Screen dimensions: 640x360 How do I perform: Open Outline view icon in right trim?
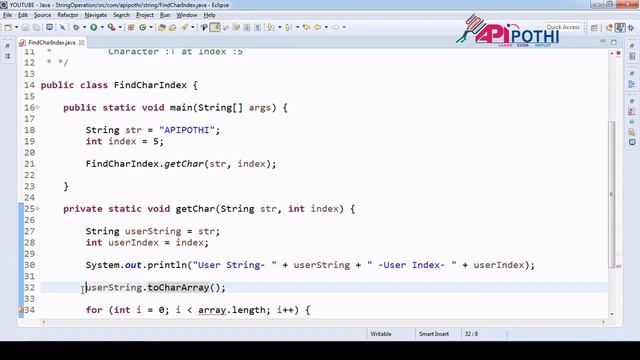pos(632,84)
